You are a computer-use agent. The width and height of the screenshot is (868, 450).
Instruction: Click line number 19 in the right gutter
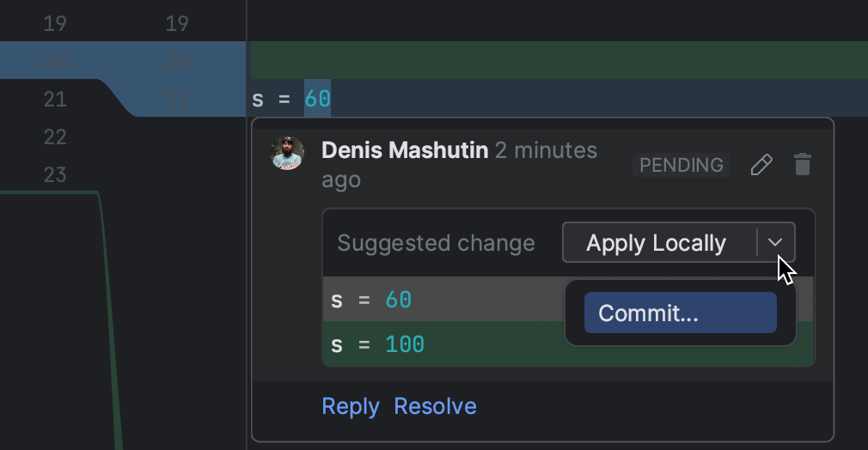pyautogui.click(x=177, y=23)
